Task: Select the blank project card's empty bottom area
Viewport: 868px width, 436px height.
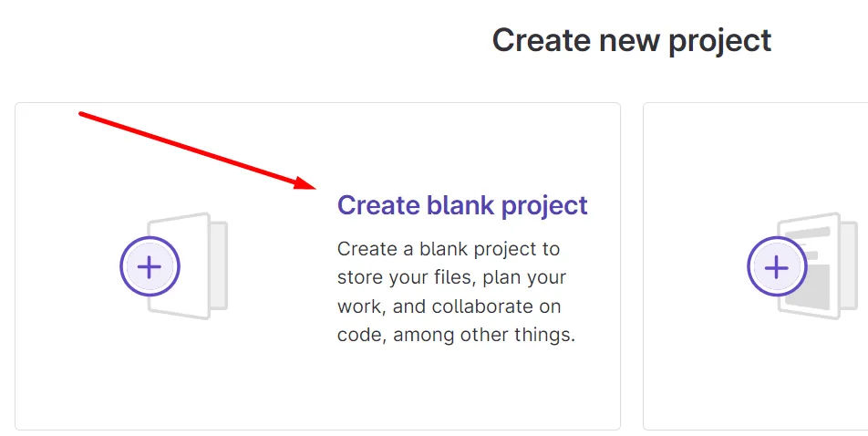Action: (x=317, y=392)
